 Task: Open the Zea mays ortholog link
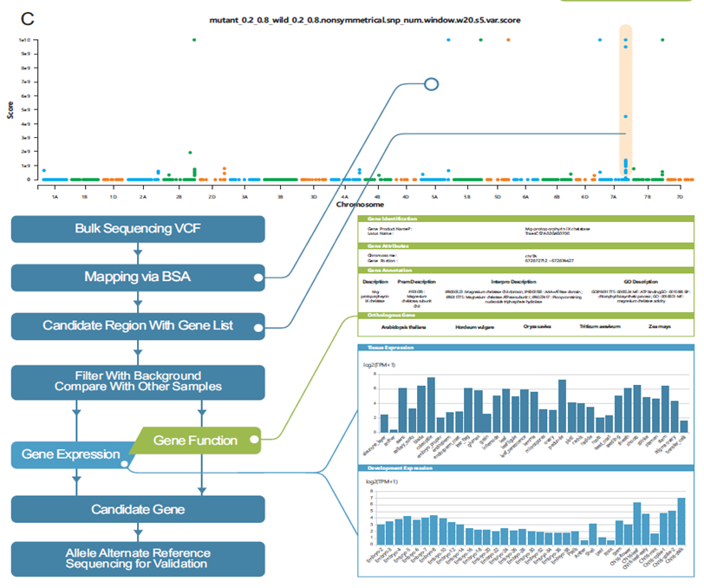(x=657, y=328)
